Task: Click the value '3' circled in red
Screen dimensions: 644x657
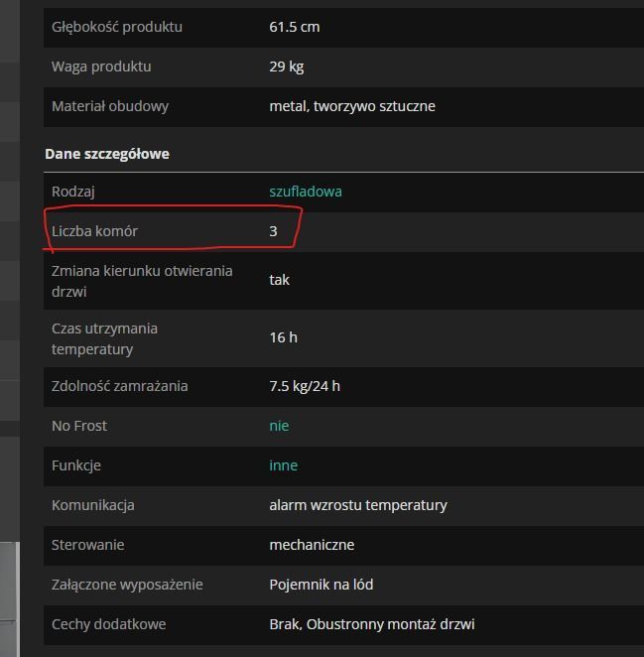Action: click(x=273, y=231)
